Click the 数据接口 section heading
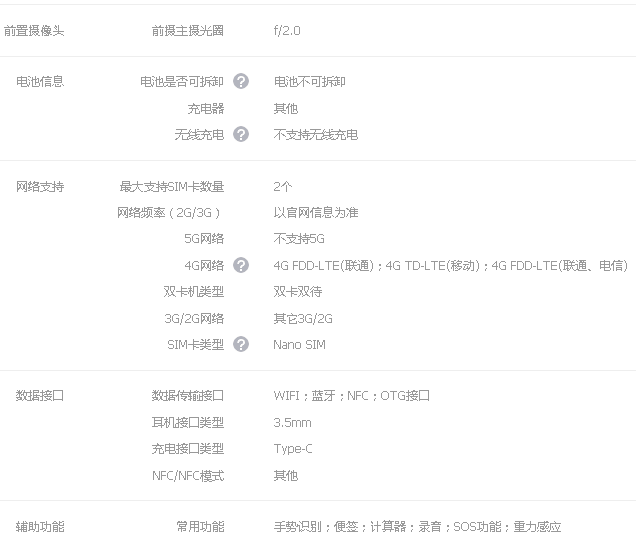This screenshot has width=636, height=538. click(40, 395)
